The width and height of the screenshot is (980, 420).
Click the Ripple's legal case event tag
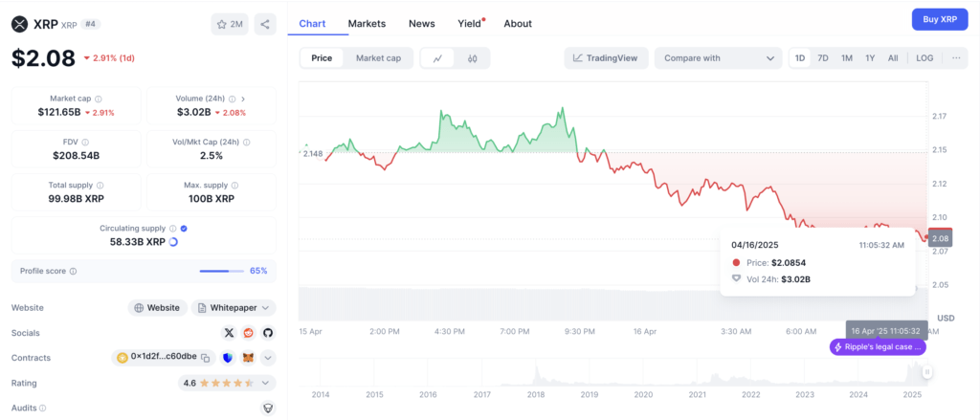pyautogui.click(x=878, y=347)
